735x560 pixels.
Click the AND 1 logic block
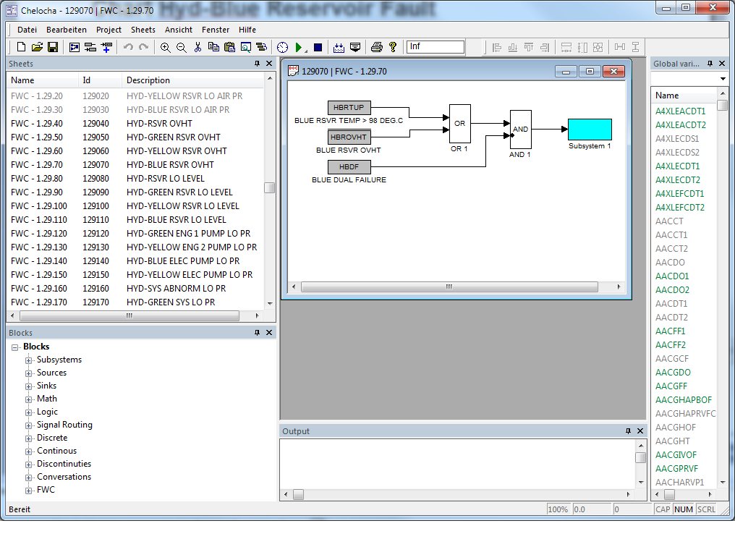[520, 130]
